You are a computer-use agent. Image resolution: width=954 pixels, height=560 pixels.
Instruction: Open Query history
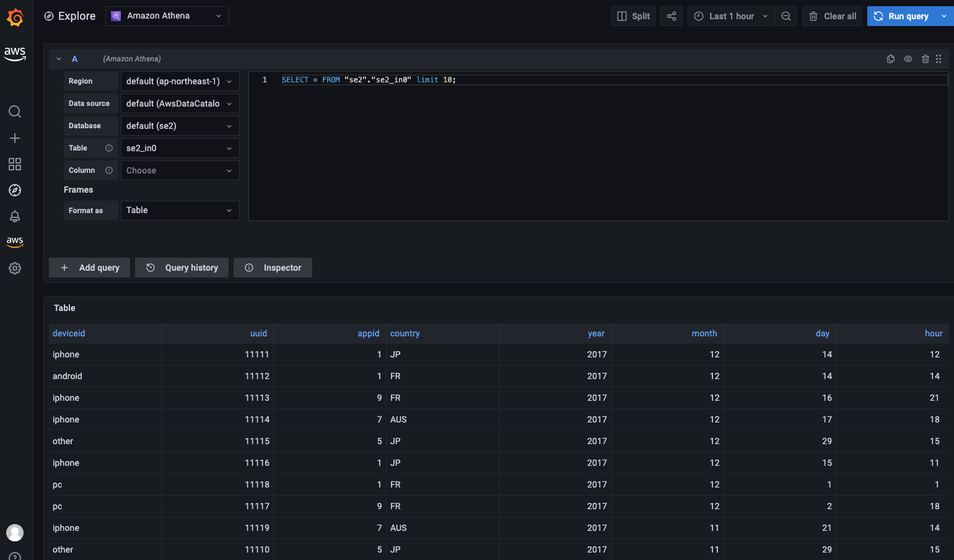[182, 268]
